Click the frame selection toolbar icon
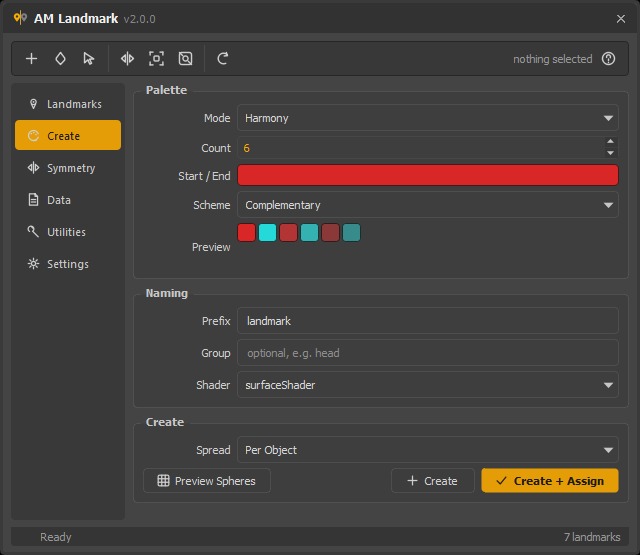640x555 pixels. pos(156,59)
